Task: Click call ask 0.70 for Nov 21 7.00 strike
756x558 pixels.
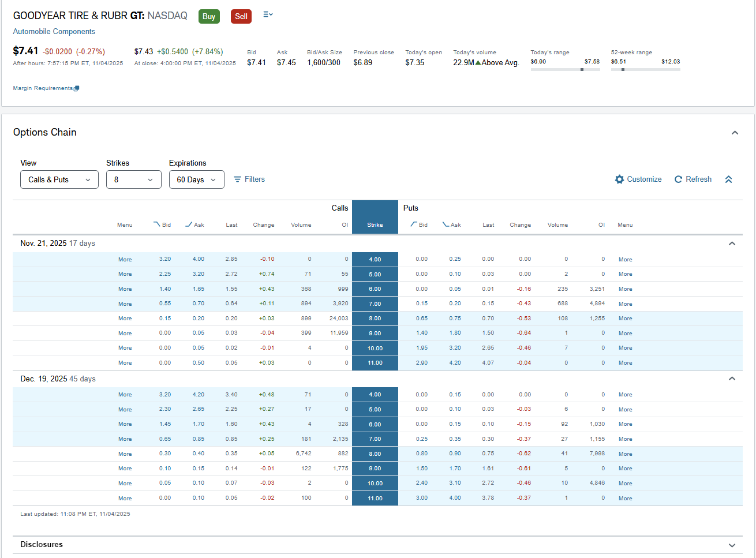Action: point(199,304)
